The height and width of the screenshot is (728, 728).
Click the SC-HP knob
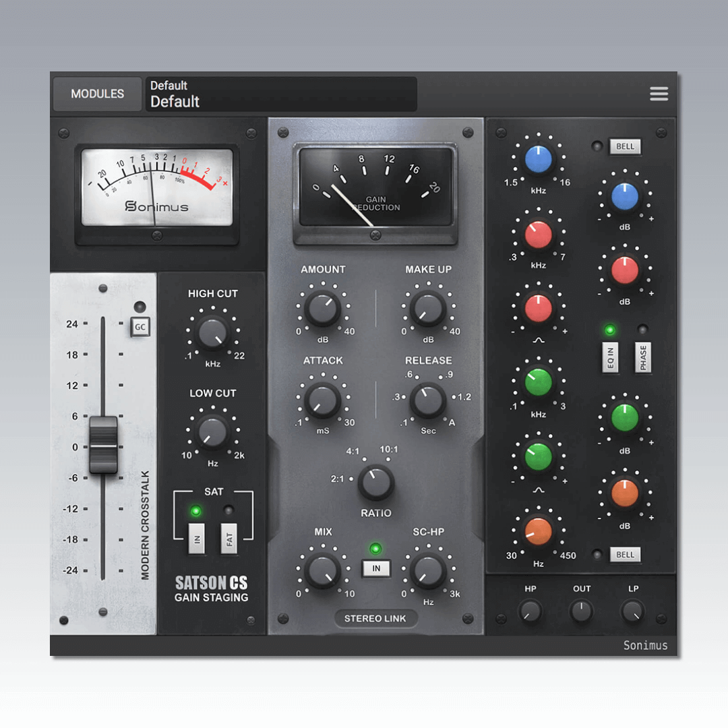[x=428, y=571]
